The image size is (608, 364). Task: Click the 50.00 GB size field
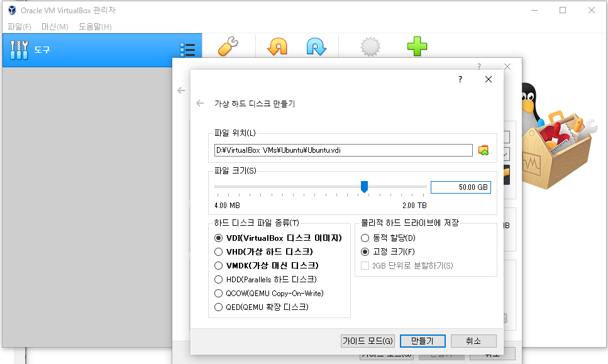461,187
